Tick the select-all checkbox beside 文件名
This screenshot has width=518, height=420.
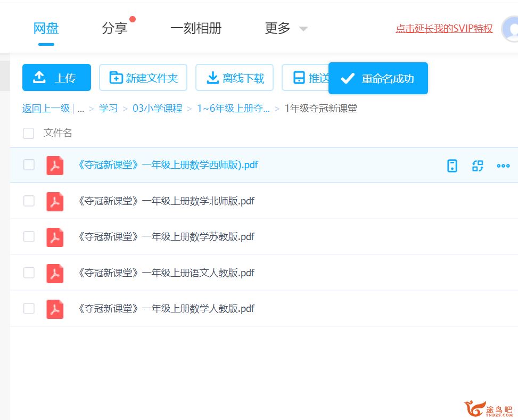pyautogui.click(x=28, y=133)
